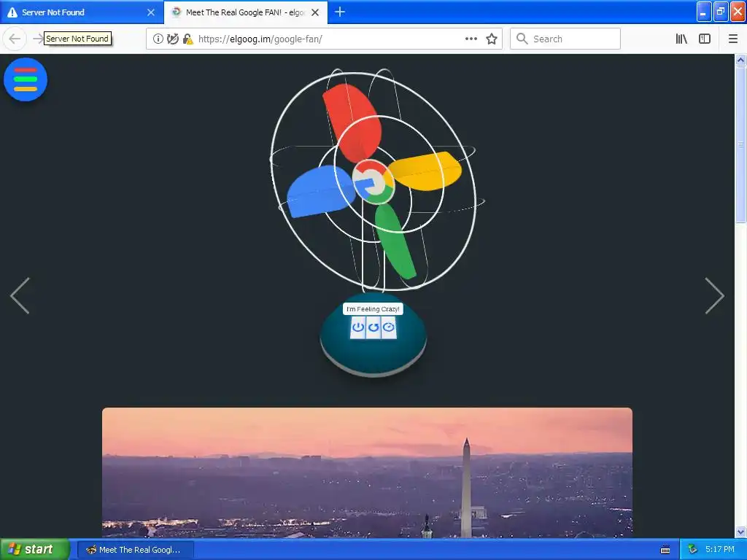
Task: Open page actions three-dots menu
Action: coord(471,39)
